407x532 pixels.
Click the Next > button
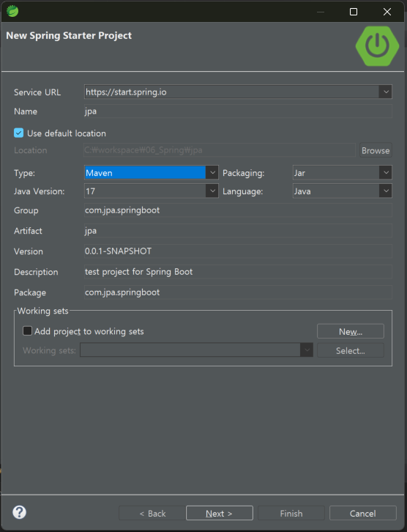click(220, 513)
